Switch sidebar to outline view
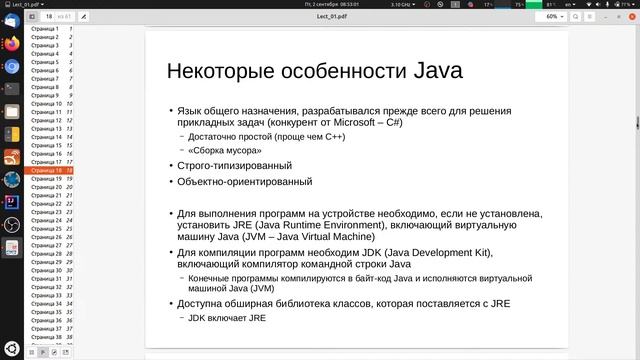 [43, 352]
